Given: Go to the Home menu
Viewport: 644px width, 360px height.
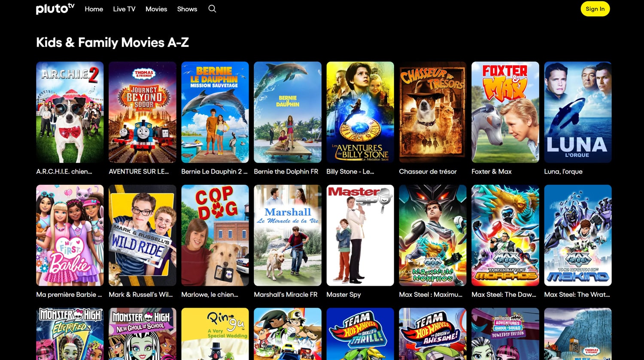Looking at the screenshot, I should 94,9.
